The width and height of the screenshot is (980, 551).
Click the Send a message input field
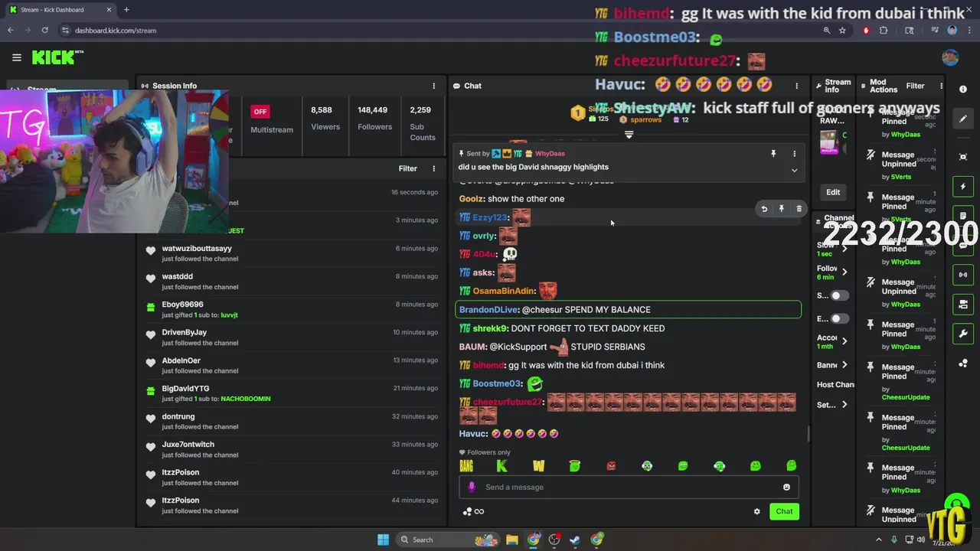[629, 487]
